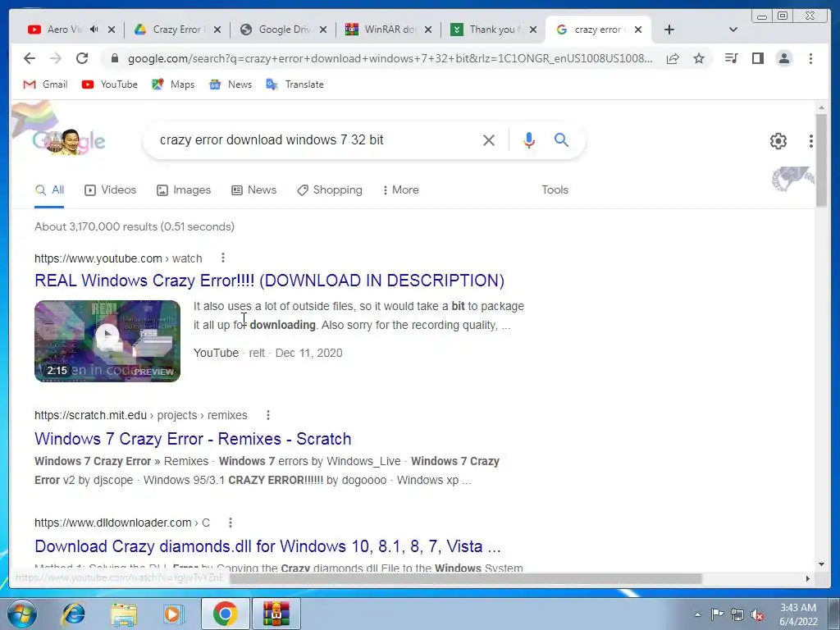The width and height of the screenshot is (840, 630).
Task: Switch to Videos results
Action: pos(111,189)
